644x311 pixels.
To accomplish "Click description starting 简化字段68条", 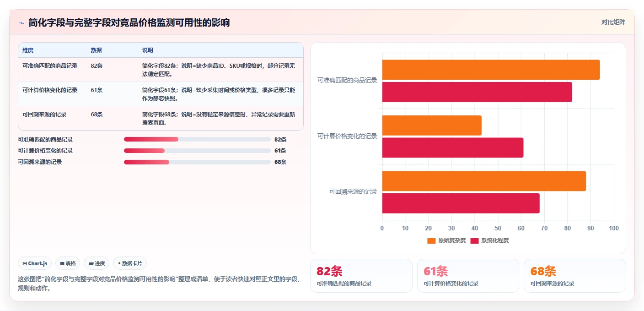I will click(219, 118).
